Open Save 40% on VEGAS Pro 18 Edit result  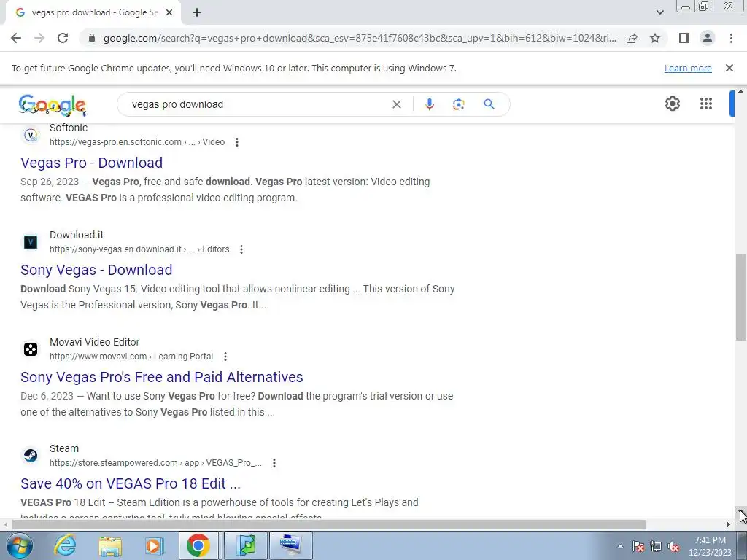[x=131, y=484]
